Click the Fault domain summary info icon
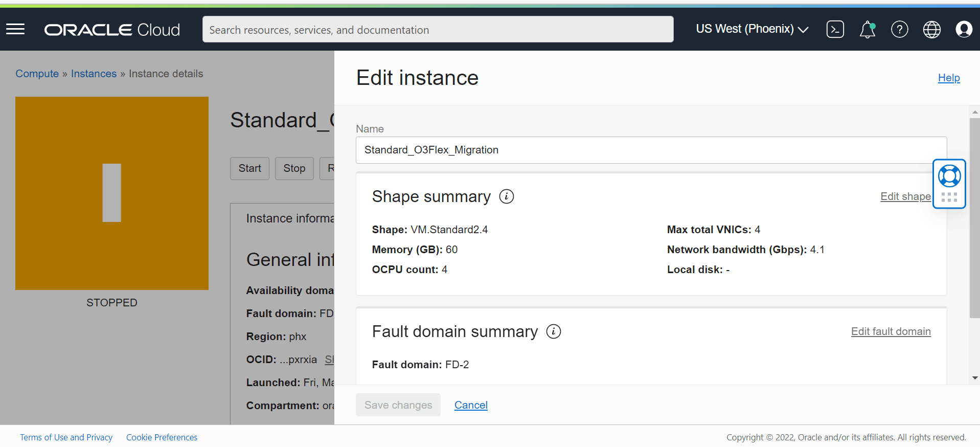Image resolution: width=980 pixels, height=447 pixels. [x=553, y=331]
